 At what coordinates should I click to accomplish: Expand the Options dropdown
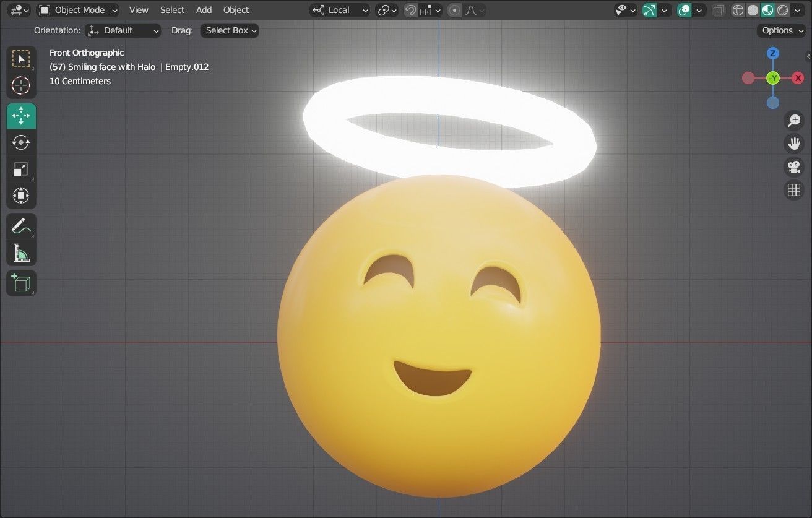point(781,30)
